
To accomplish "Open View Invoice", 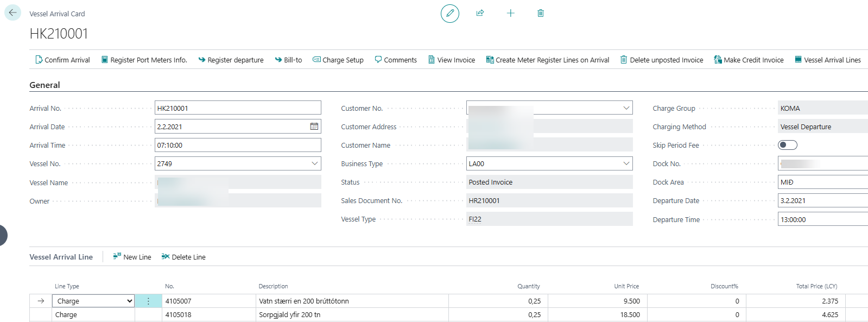I will [451, 60].
